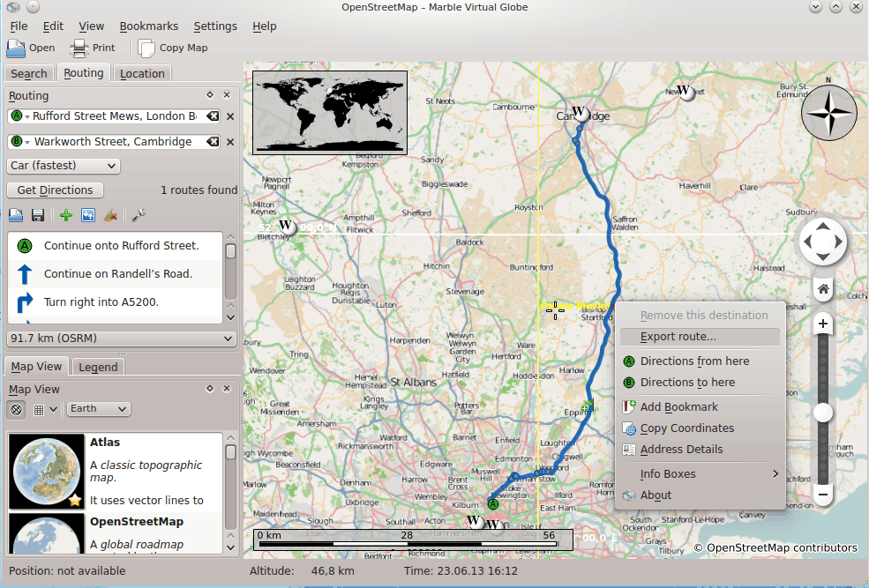Select the OpenStreetMap theme thumbnail
Image resolution: width=869 pixels, height=588 pixels.
pyautogui.click(x=47, y=533)
